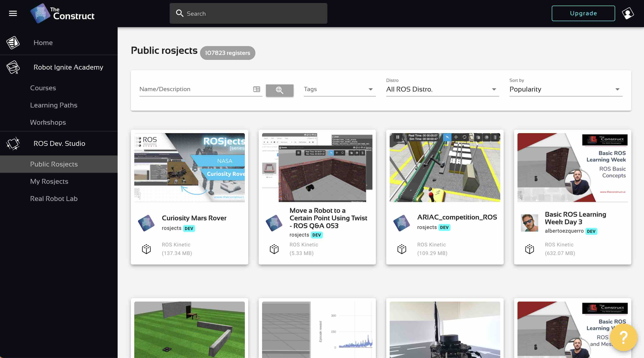Click the globe search button
Screen dimensions: 644x358
[280, 90]
